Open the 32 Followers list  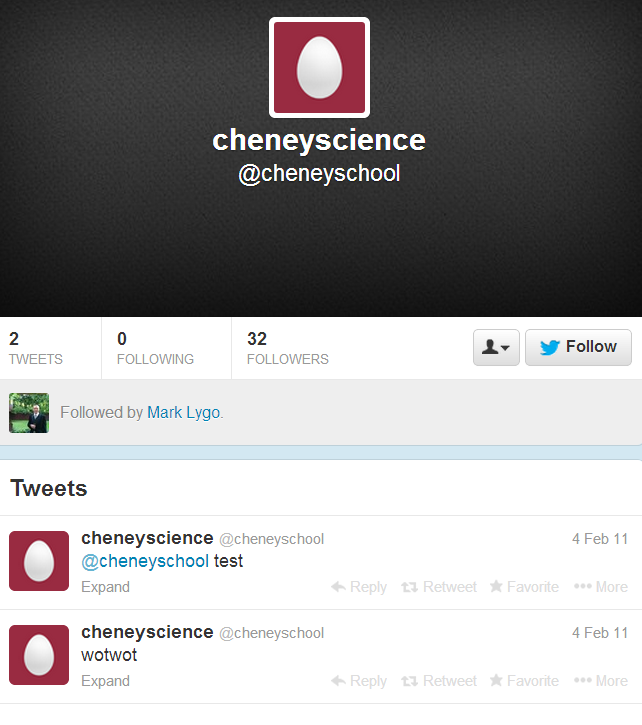288,348
